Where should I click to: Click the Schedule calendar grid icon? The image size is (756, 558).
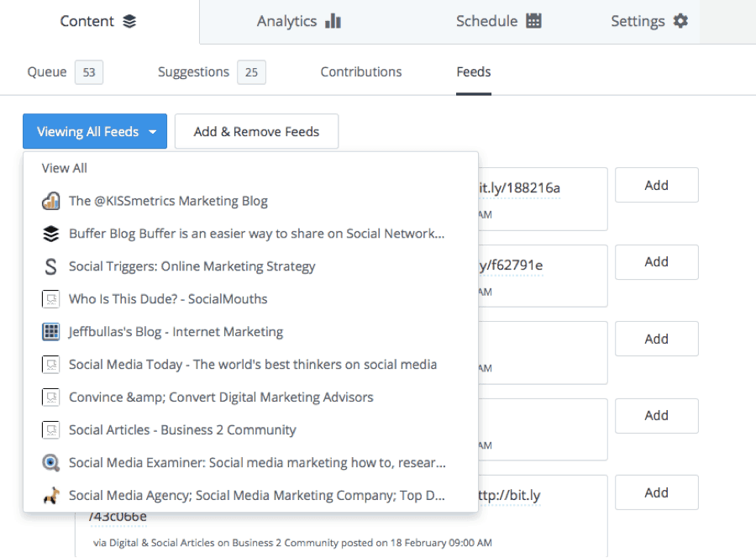[533, 21]
